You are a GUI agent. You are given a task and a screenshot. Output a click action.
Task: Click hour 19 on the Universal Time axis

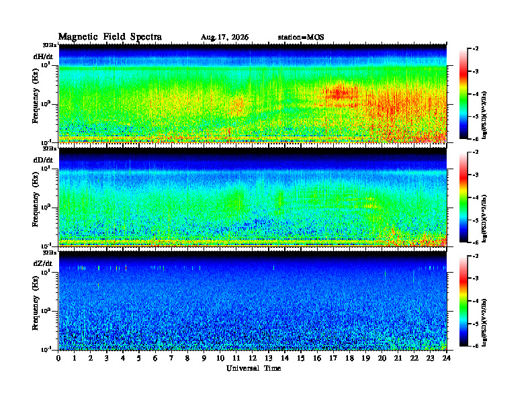[x=365, y=358]
